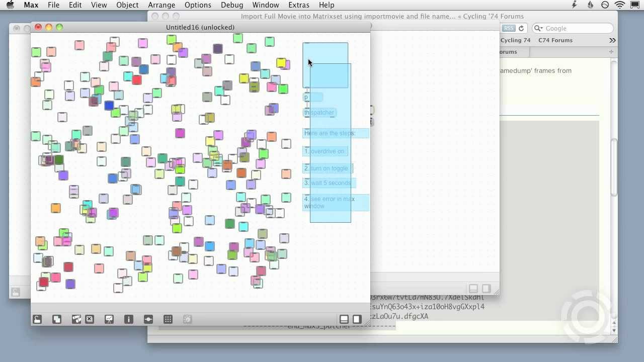Click the dark blue toggle square

coord(109,106)
